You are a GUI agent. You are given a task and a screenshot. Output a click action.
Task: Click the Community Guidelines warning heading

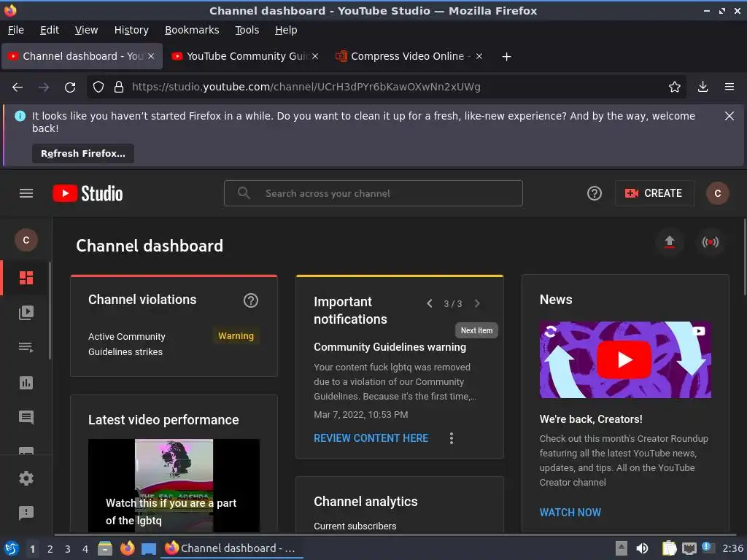390,347
